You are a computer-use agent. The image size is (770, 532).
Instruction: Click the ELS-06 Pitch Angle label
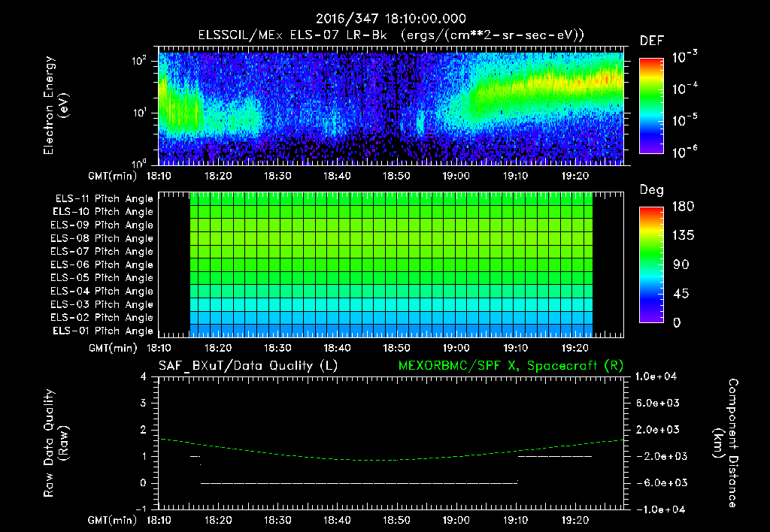click(x=102, y=264)
